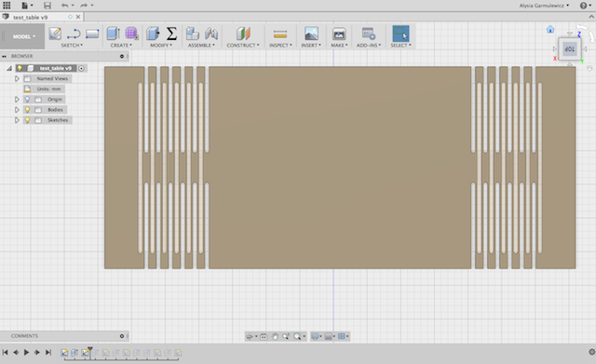
Task: Click the Press Pull tool icon
Action: pyautogui.click(x=153, y=34)
